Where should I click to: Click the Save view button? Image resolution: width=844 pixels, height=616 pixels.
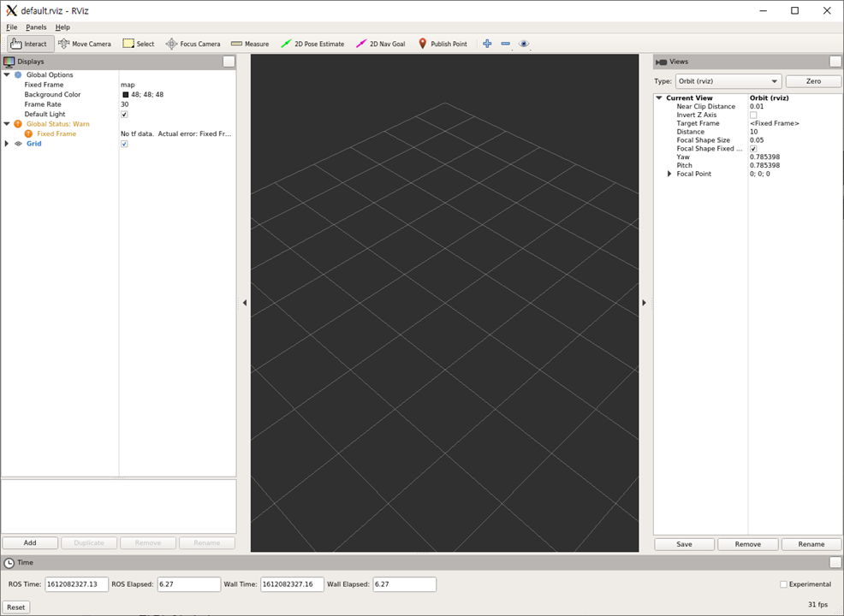[684, 544]
